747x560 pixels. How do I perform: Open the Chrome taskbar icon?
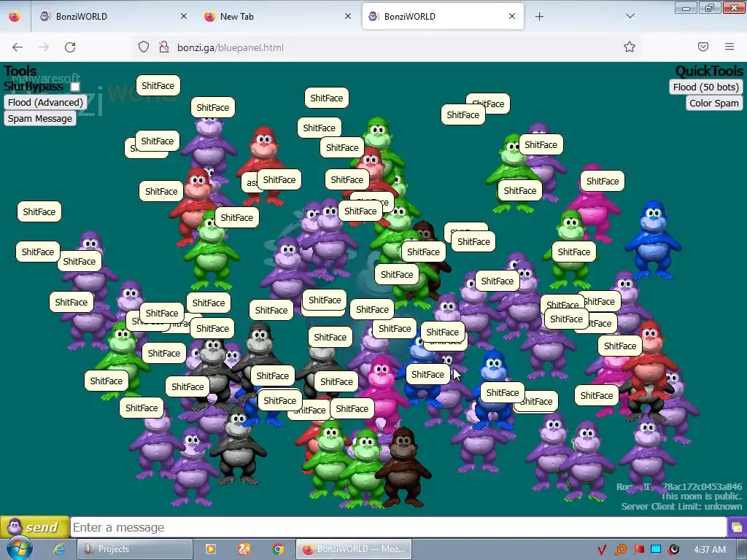[x=278, y=549]
